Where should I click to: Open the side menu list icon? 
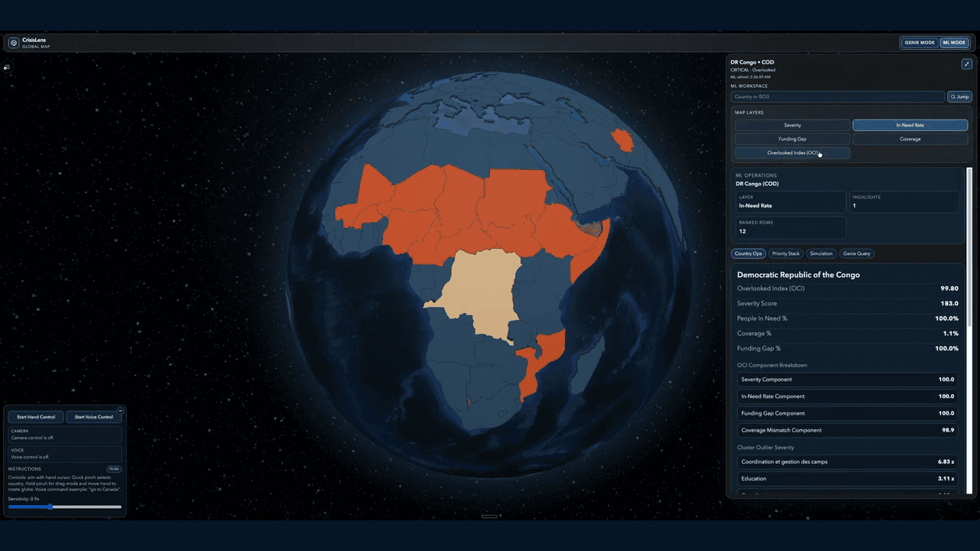(x=7, y=67)
